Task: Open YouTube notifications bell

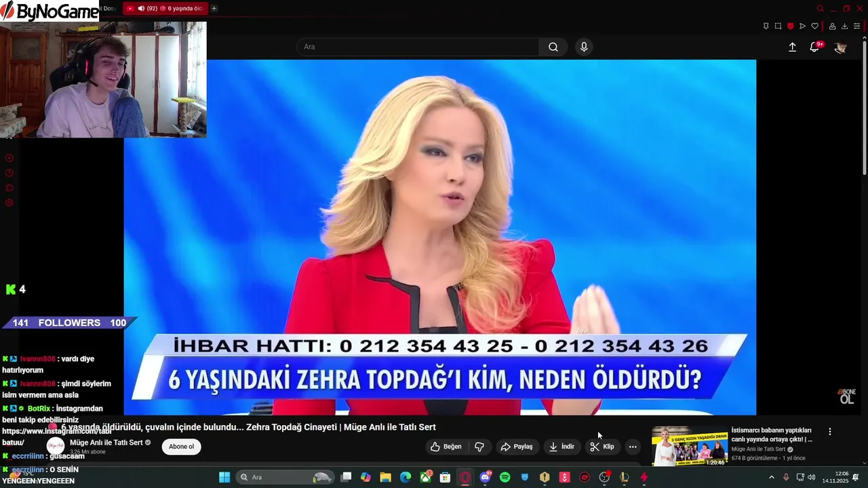Action: tap(815, 47)
